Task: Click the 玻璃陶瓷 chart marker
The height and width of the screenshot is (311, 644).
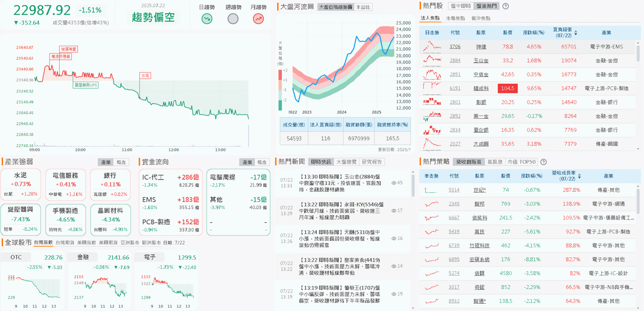Action: 69,49
